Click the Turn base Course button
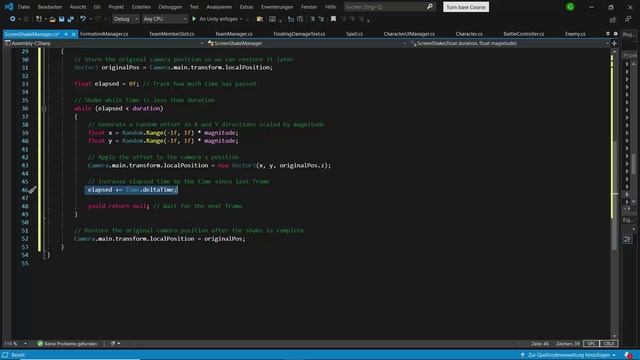Image resolution: width=640 pixels, height=360 pixels. tap(466, 7)
